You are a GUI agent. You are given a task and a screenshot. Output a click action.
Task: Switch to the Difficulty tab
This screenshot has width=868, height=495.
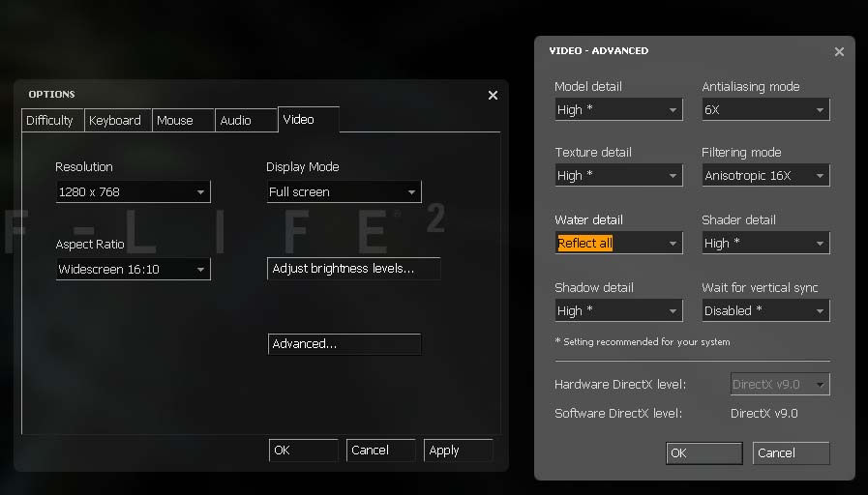click(52, 121)
